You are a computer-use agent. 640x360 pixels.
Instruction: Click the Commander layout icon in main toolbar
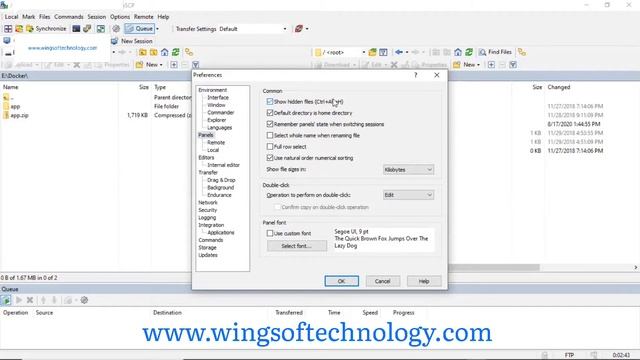point(8,29)
